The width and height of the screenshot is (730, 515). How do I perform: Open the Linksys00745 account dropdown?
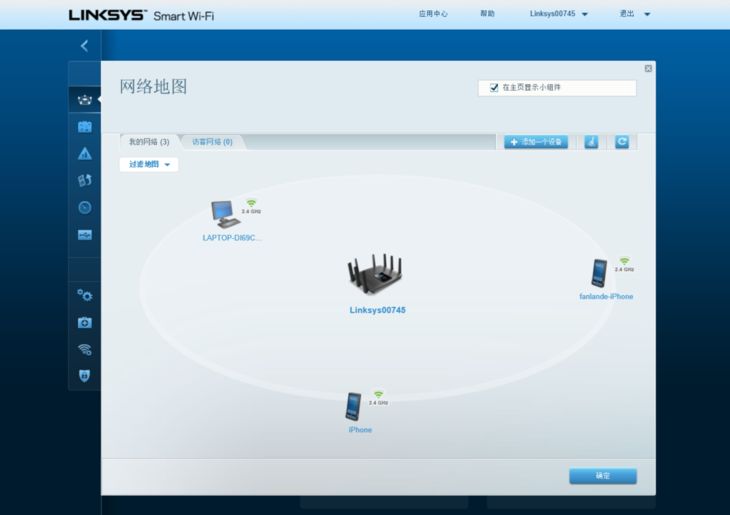pos(559,14)
